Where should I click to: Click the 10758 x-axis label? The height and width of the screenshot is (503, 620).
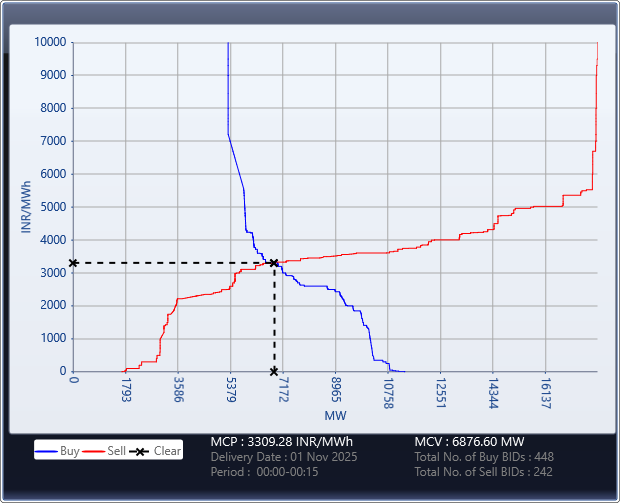tap(389, 393)
